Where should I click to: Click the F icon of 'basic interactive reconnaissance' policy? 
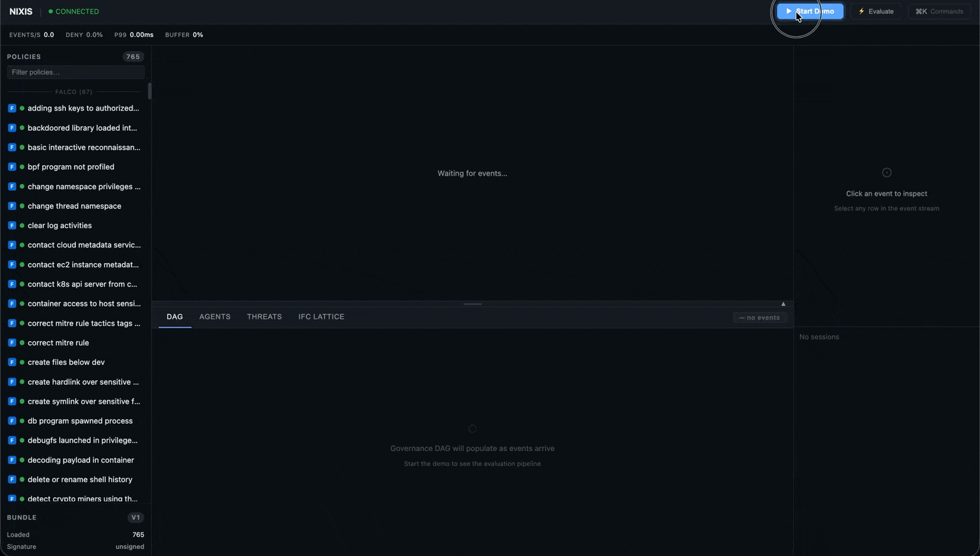click(x=12, y=147)
